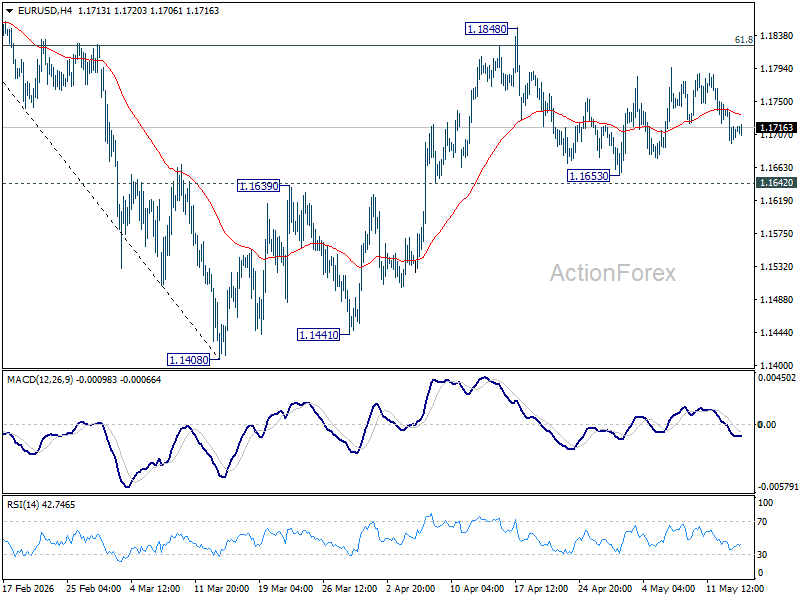Click the 25 Feb 04:00 date label

pos(93,589)
